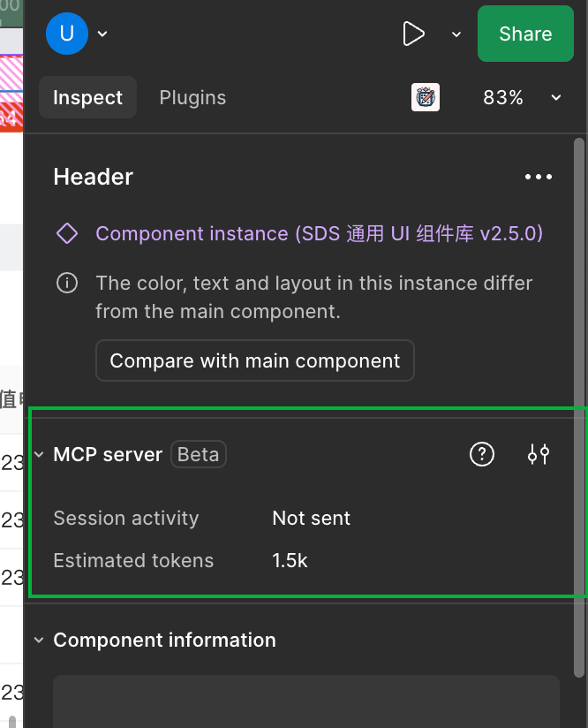The height and width of the screenshot is (728, 588).
Task: Click Compare with main component button
Action: [x=254, y=360]
